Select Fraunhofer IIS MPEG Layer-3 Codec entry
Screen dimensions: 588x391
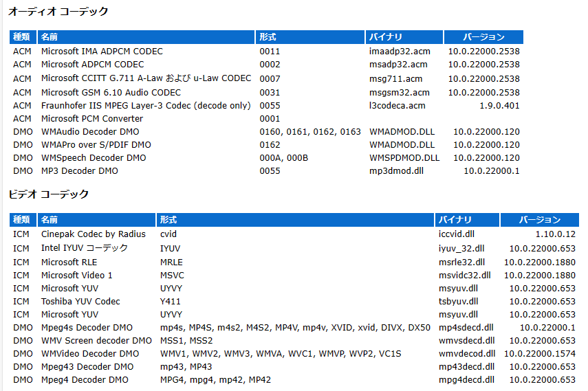pos(145,105)
